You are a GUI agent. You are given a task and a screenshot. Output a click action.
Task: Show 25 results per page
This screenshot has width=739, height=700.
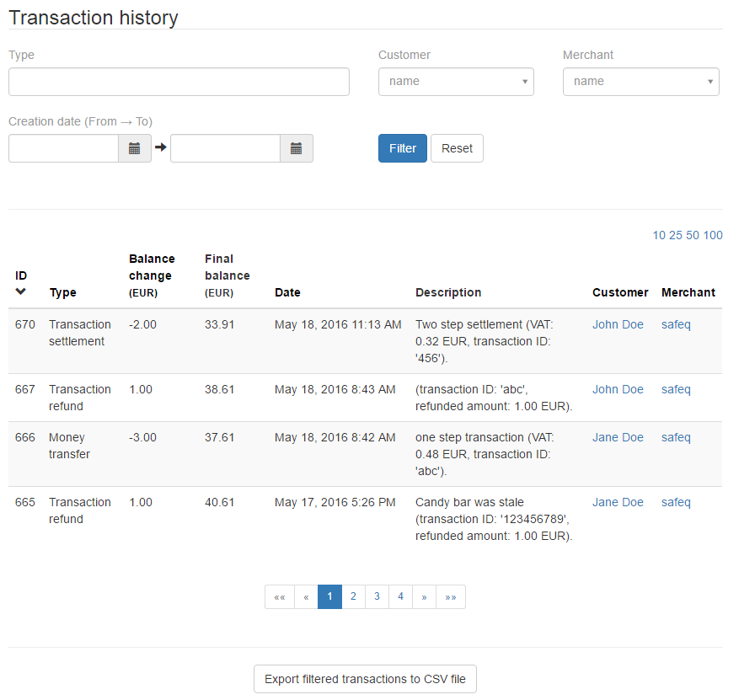pyautogui.click(x=676, y=235)
